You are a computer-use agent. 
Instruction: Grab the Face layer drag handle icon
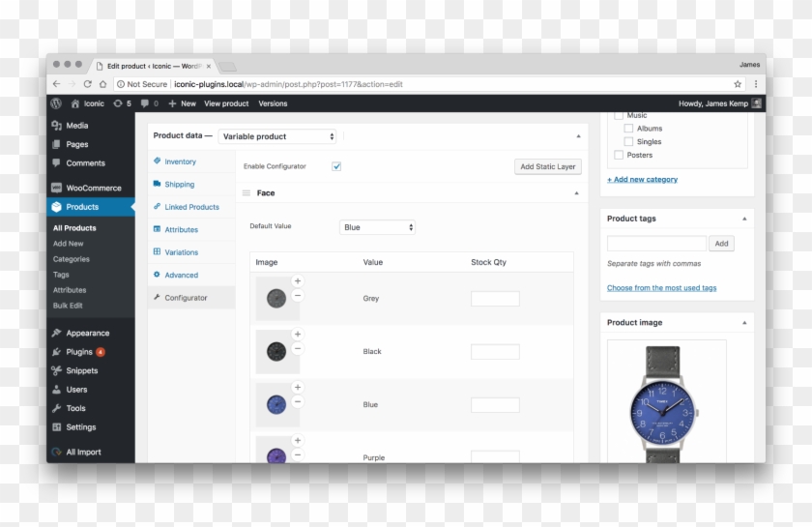(x=246, y=192)
